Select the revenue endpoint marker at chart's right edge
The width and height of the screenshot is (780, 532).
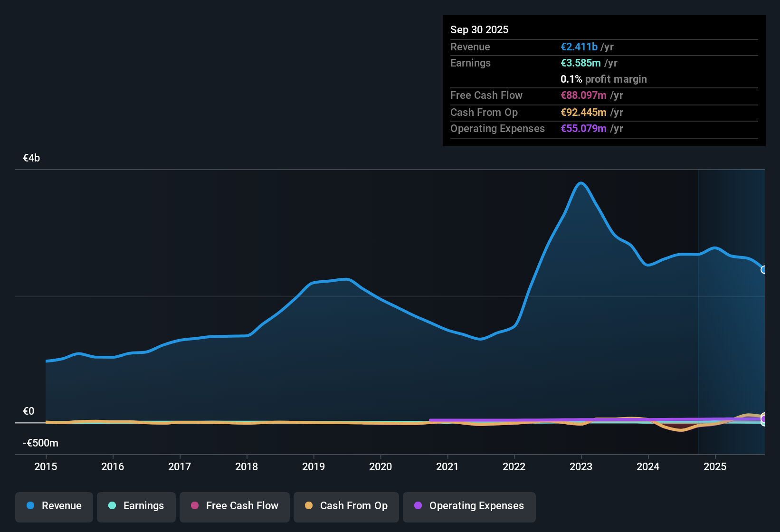764,270
